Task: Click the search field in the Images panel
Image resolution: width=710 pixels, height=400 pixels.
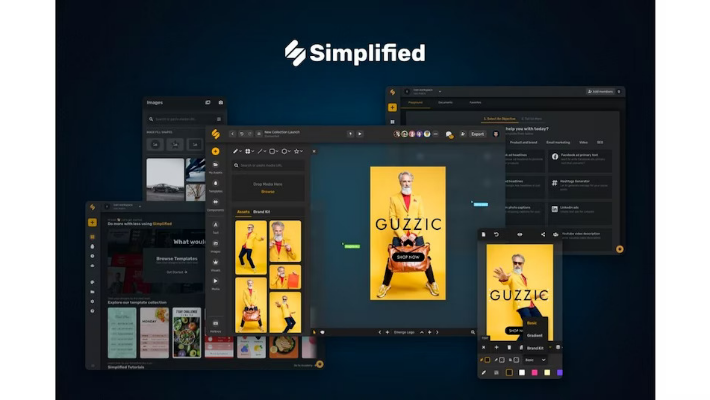Action: (x=185, y=119)
